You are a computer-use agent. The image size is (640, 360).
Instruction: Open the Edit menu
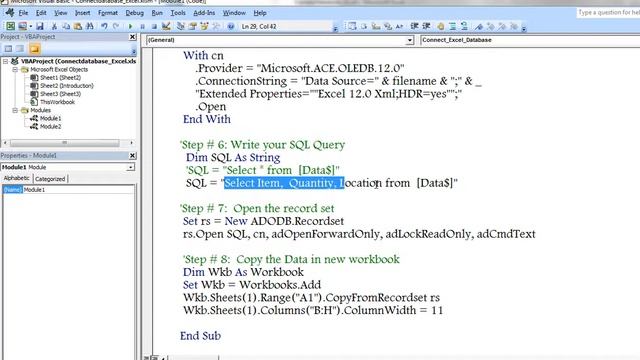[41, 13]
